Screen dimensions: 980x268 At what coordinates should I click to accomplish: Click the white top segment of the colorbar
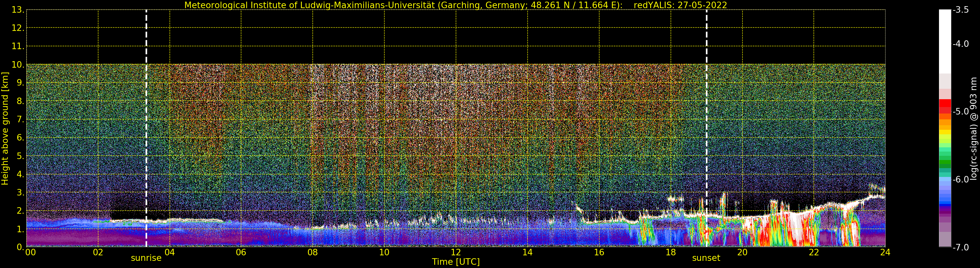coord(945,42)
